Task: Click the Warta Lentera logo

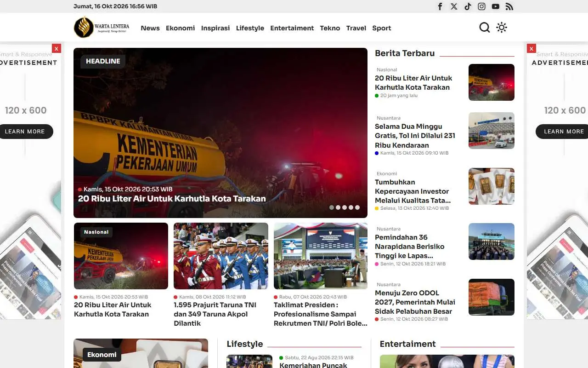Action: [x=102, y=27]
